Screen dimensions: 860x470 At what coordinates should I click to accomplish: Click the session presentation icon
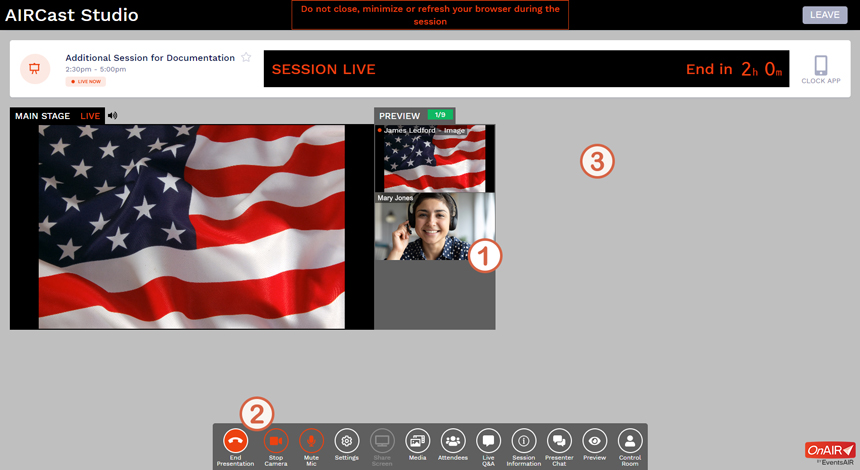(x=35, y=69)
